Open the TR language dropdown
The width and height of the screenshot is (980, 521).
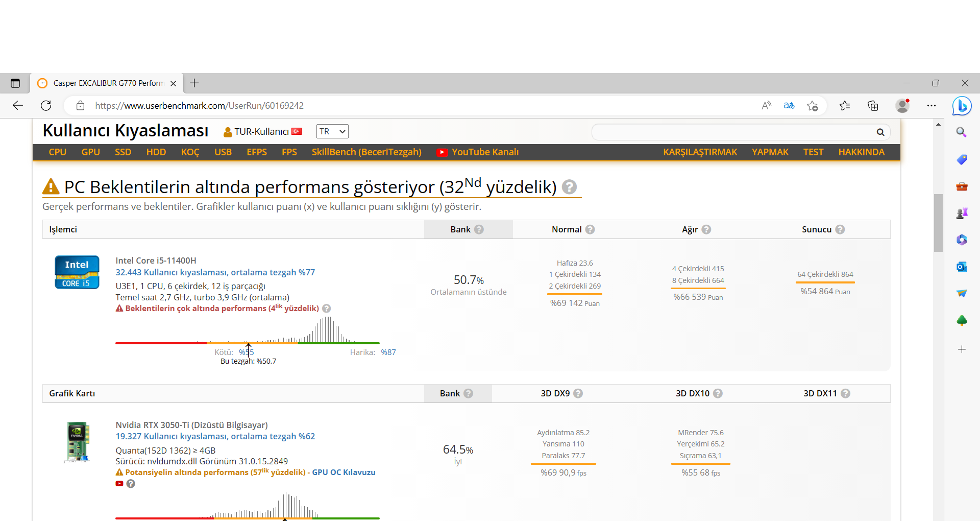[332, 132]
